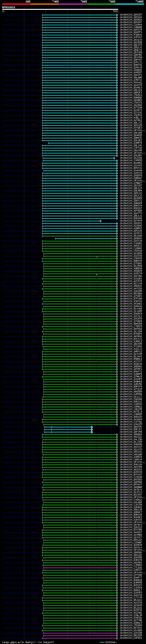Viewport: 146px width, 644px height.
Task: Select the UniRef100_O81099 label
Action: [x=131, y=151]
